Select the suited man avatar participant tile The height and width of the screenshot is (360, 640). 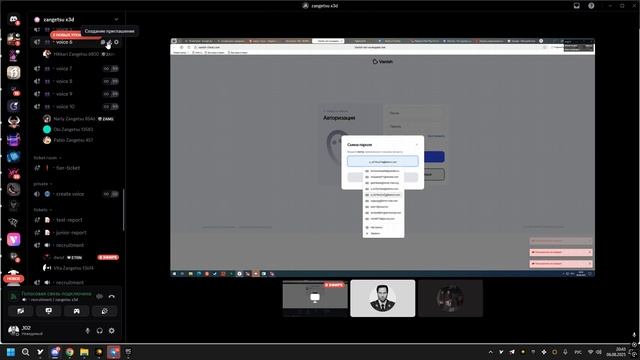pyautogui.click(x=383, y=298)
